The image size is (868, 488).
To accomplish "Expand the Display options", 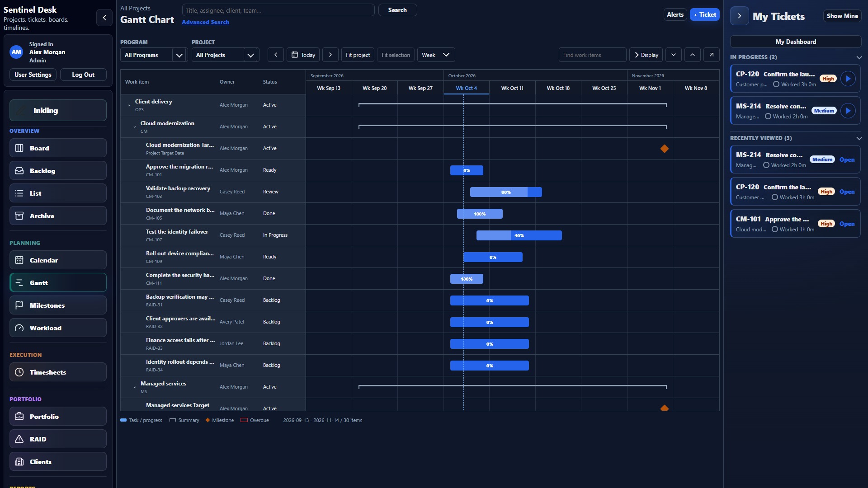I will point(646,55).
